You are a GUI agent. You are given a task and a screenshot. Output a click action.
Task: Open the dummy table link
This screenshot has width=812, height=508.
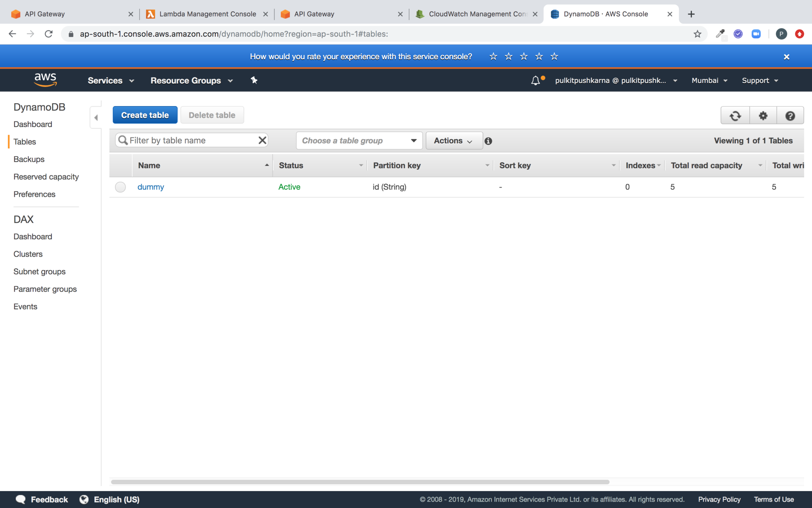point(150,187)
